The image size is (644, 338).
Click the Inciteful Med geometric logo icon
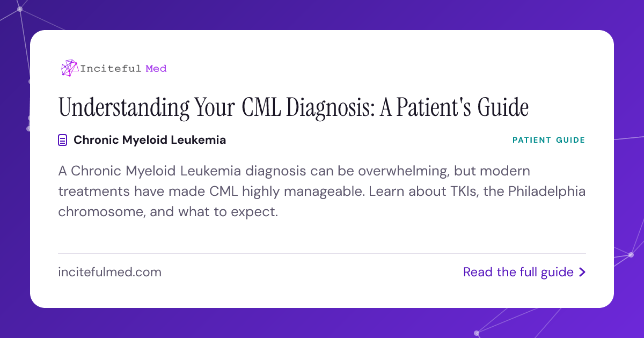69,68
